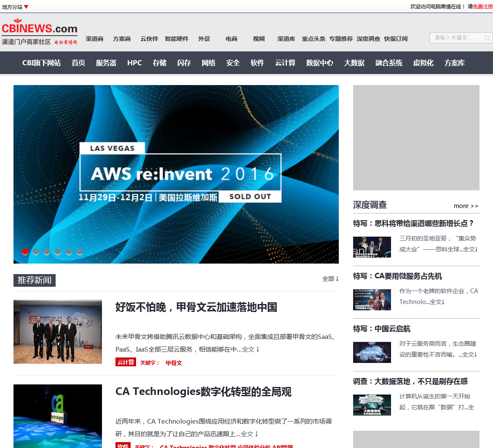The height and width of the screenshot is (448, 493).
Task: Select 闪存 channel
Action: pyautogui.click(x=184, y=63)
